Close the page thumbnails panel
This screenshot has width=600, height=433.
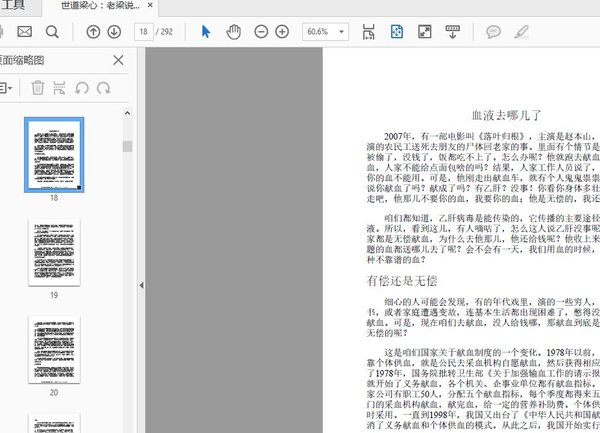[x=118, y=60]
